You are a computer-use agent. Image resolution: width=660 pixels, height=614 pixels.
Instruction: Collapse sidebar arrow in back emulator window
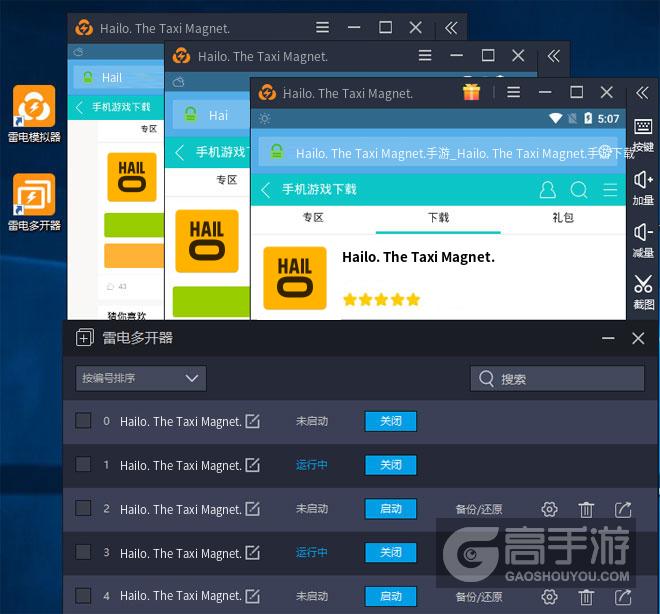[x=451, y=28]
